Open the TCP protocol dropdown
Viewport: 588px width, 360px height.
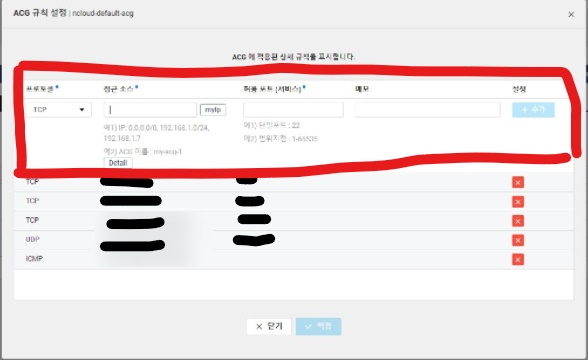[59, 110]
